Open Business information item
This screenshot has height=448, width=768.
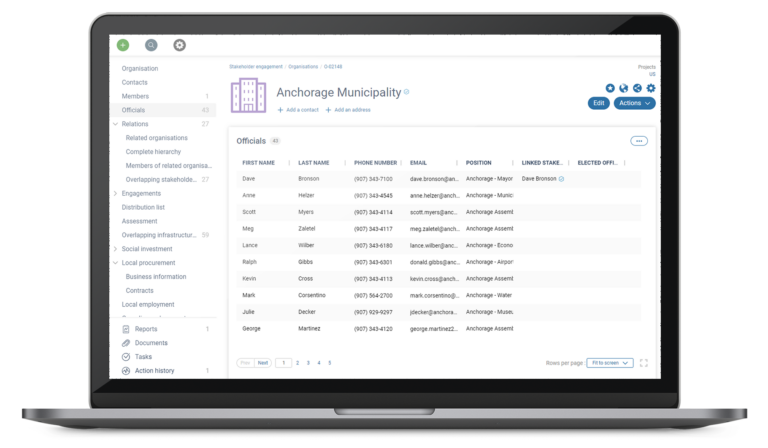point(156,277)
